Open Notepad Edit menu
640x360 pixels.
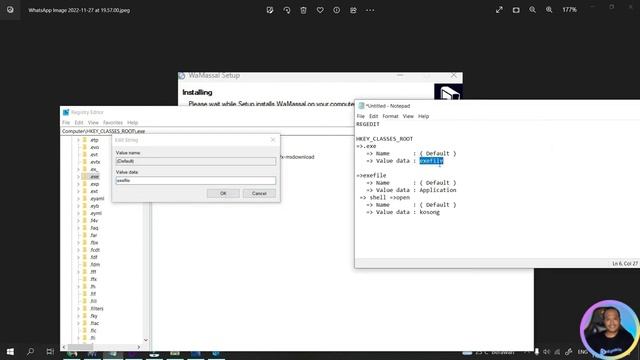(x=373, y=116)
